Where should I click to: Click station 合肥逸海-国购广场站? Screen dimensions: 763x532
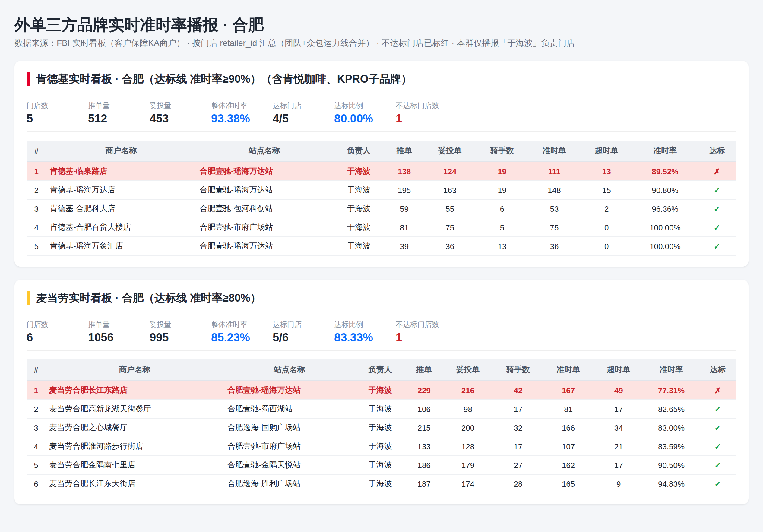pos(264,428)
